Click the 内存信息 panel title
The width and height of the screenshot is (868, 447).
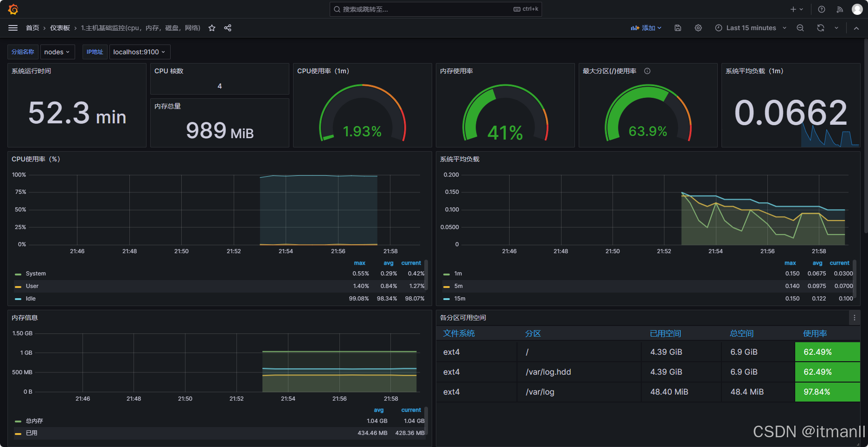point(25,318)
